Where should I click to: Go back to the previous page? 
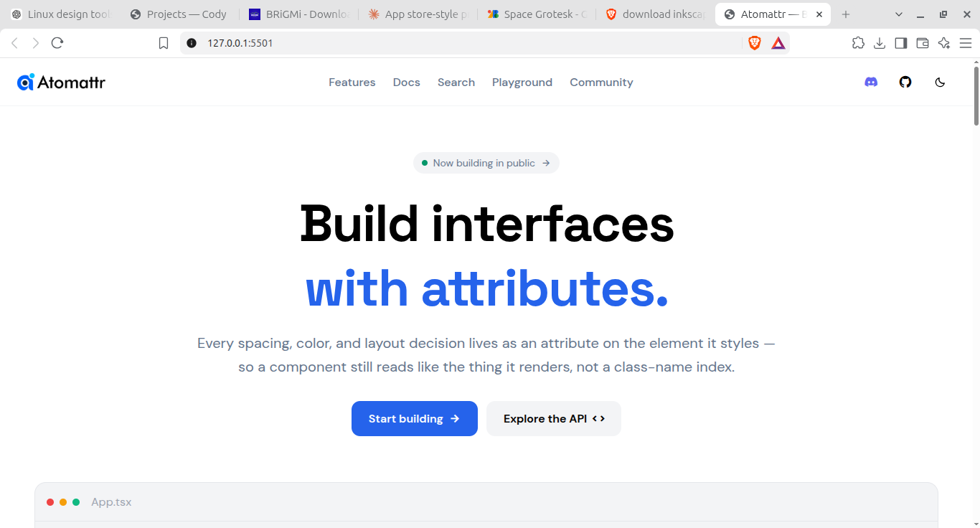pyautogui.click(x=14, y=43)
